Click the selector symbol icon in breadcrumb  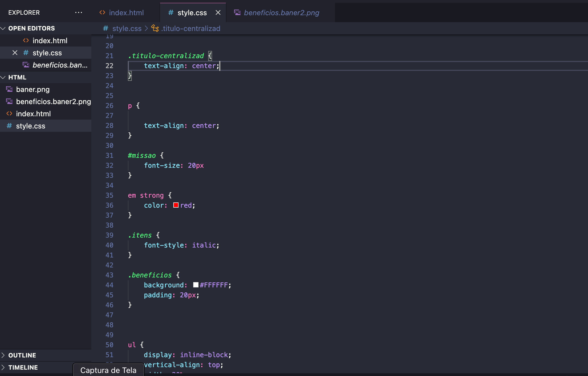click(x=155, y=28)
